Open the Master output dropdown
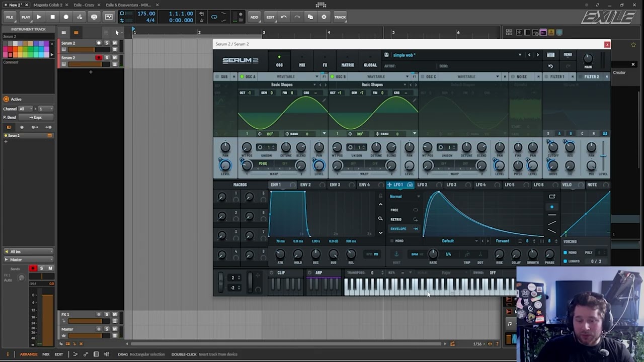Viewport: 644px width, 362px height. 28,259
